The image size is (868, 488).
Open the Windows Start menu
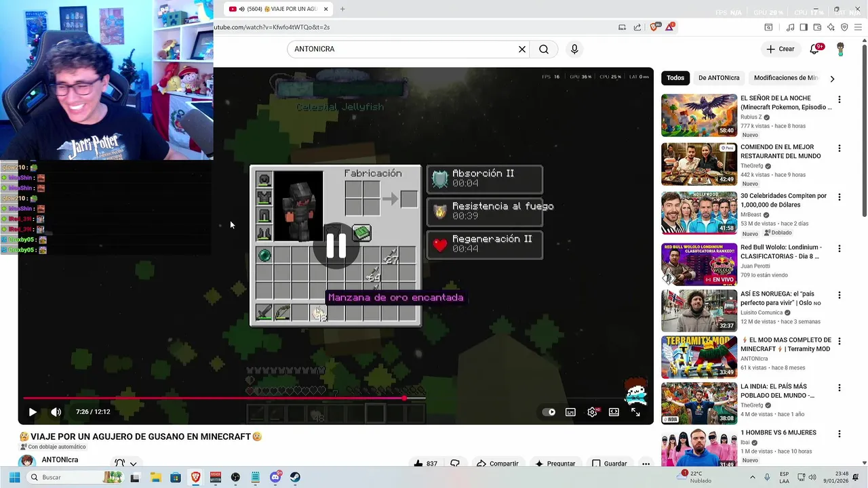tap(14, 477)
